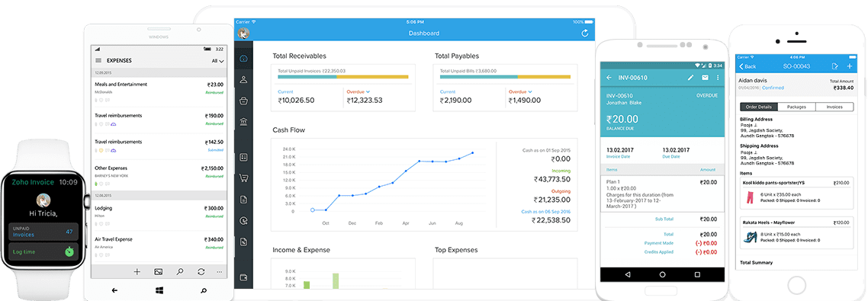Open the hamburger menu beside EXPENSES
Screen dimensions: 868x301
[x=98, y=60]
